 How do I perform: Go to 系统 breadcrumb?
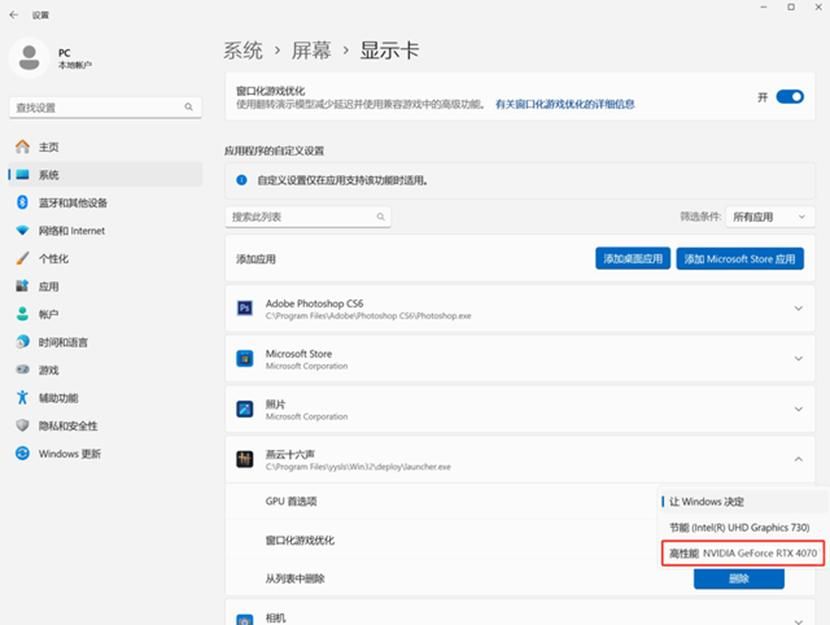click(x=243, y=50)
